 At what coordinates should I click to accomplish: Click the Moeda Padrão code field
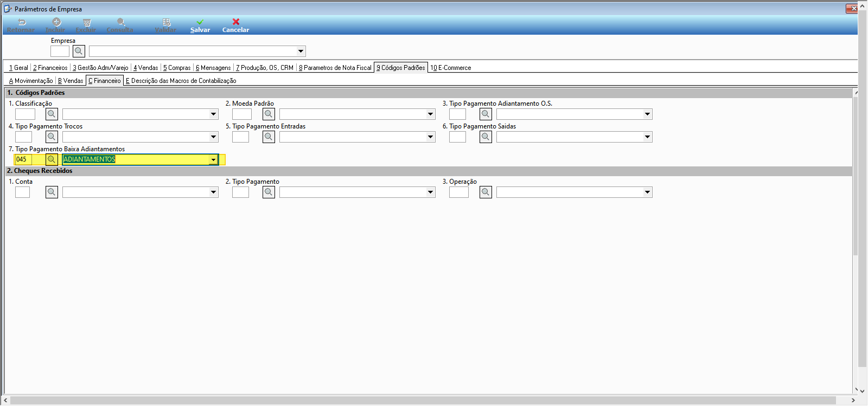point(242,114)
